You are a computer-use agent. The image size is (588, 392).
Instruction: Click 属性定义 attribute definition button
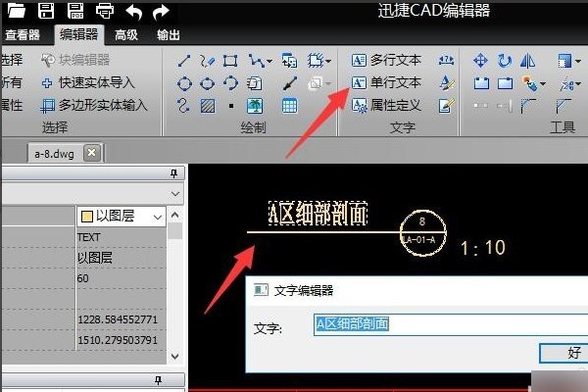386,106
